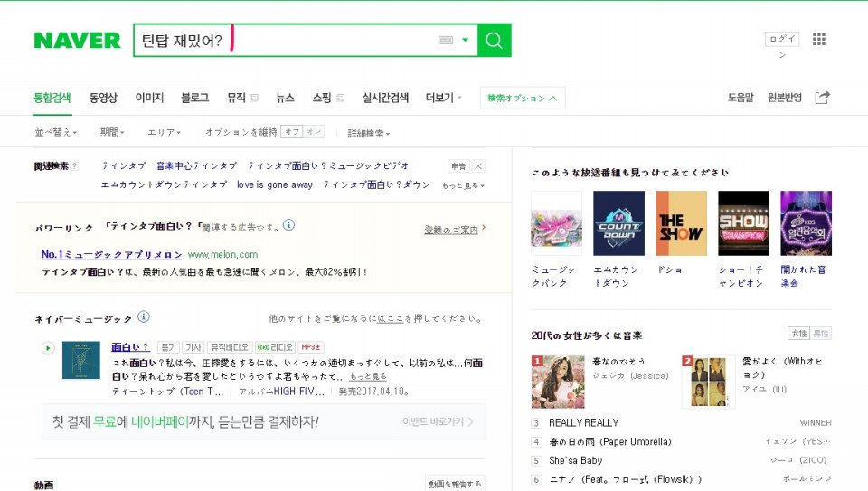Open the apps grid menu icon

pyautogui.click(x=819, y=39)
